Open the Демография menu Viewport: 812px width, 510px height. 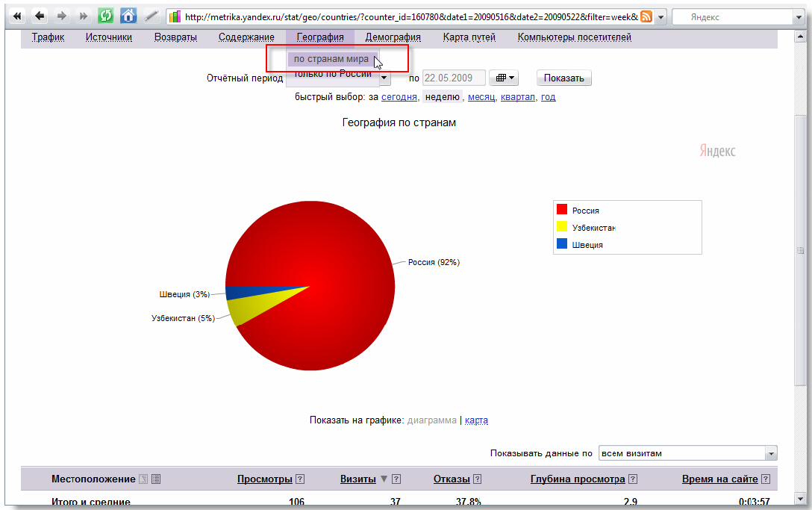click(393, 37)
